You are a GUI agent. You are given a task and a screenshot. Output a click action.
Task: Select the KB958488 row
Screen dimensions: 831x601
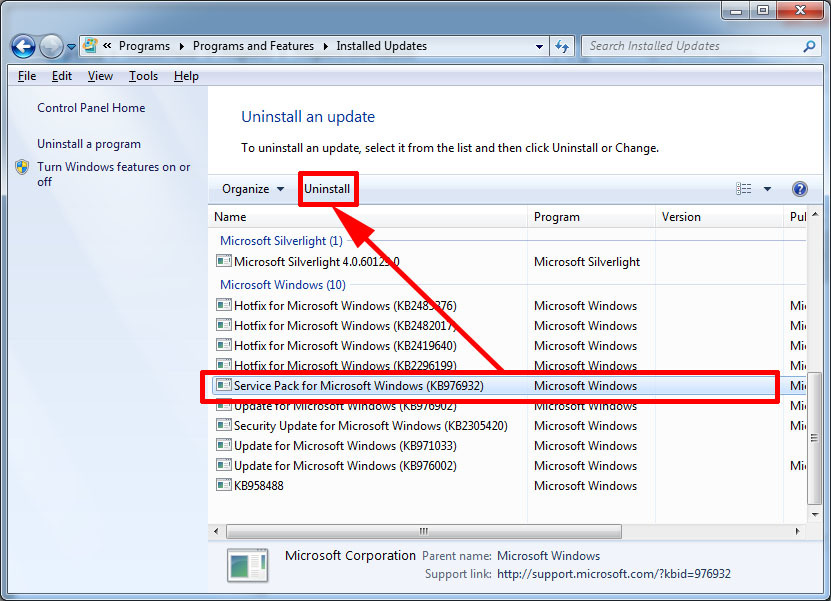509,485
